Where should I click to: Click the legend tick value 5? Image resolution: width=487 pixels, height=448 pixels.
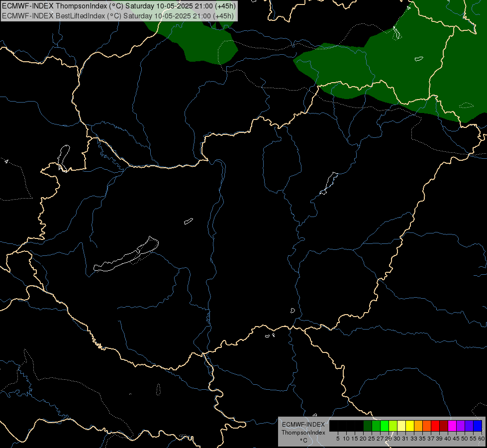click(338, 439)
